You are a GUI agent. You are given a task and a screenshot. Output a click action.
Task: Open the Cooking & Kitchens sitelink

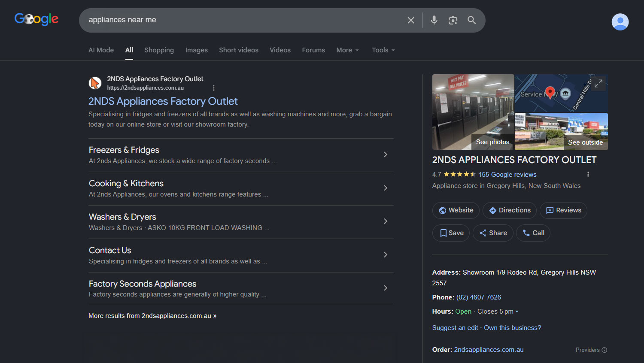pyautogui.click(x=126, y=183)
